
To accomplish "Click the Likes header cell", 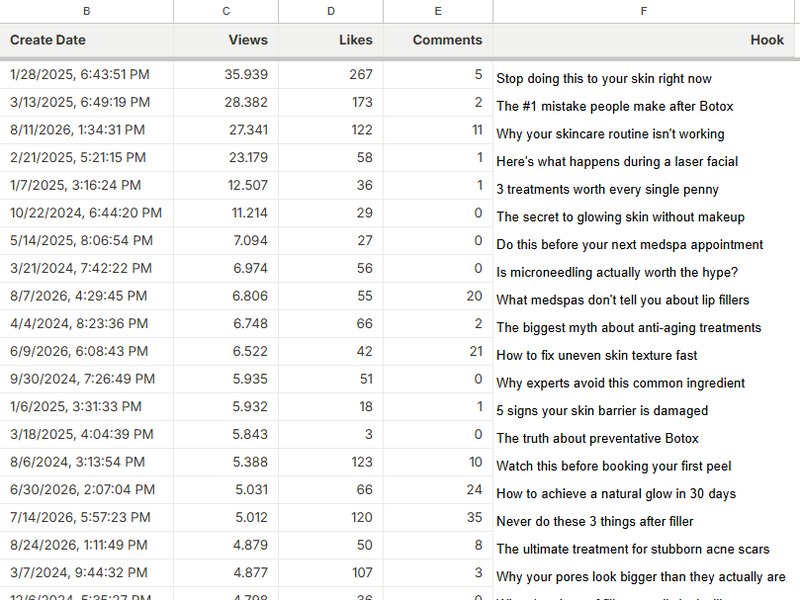I will pos(331,40).
